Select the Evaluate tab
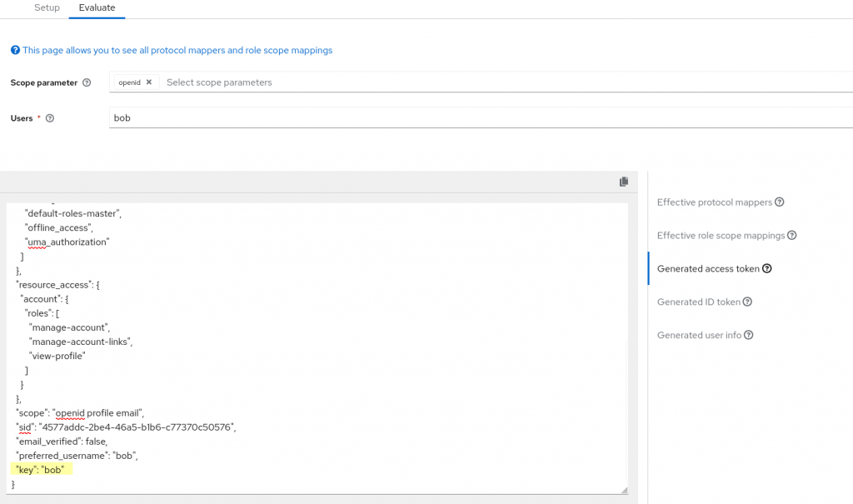This screenshot has height=504, width=853. (x=97, y=7)
